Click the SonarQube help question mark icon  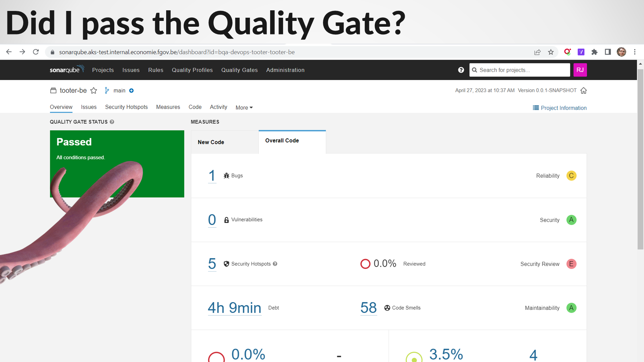coord(461,70)
